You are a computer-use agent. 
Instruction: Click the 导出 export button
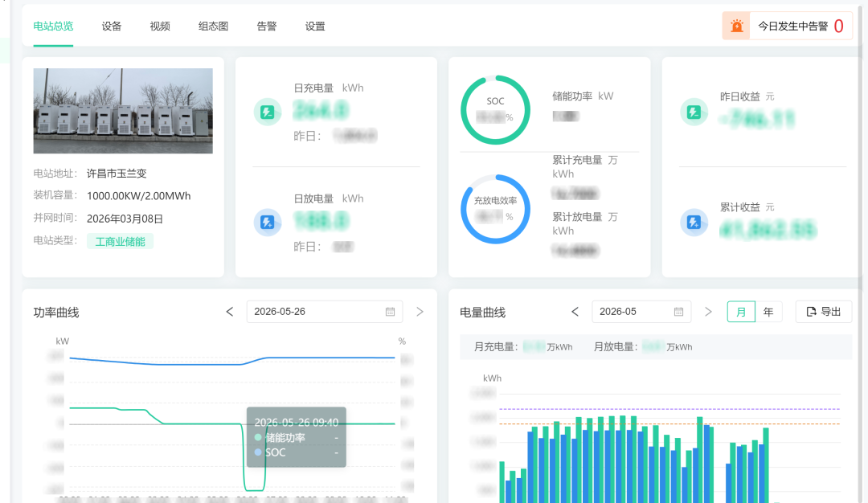[x=824, y=312]
